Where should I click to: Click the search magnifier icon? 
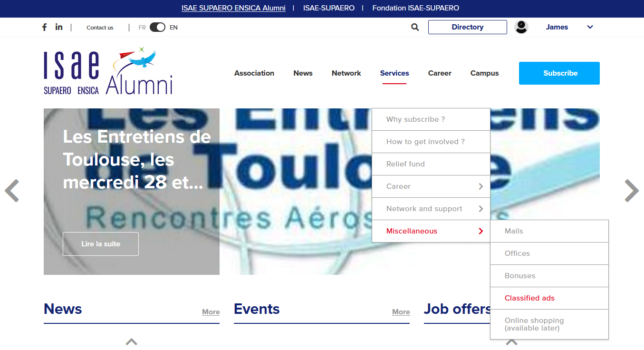415,27
